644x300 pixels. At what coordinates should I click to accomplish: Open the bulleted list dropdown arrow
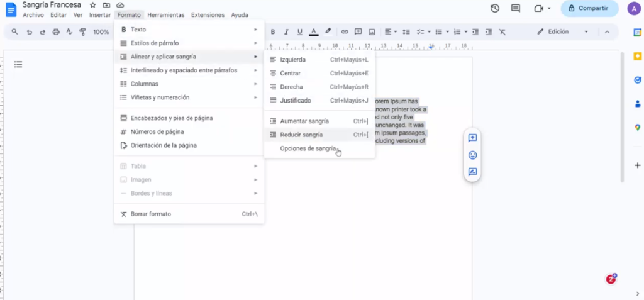coord(448,31)
